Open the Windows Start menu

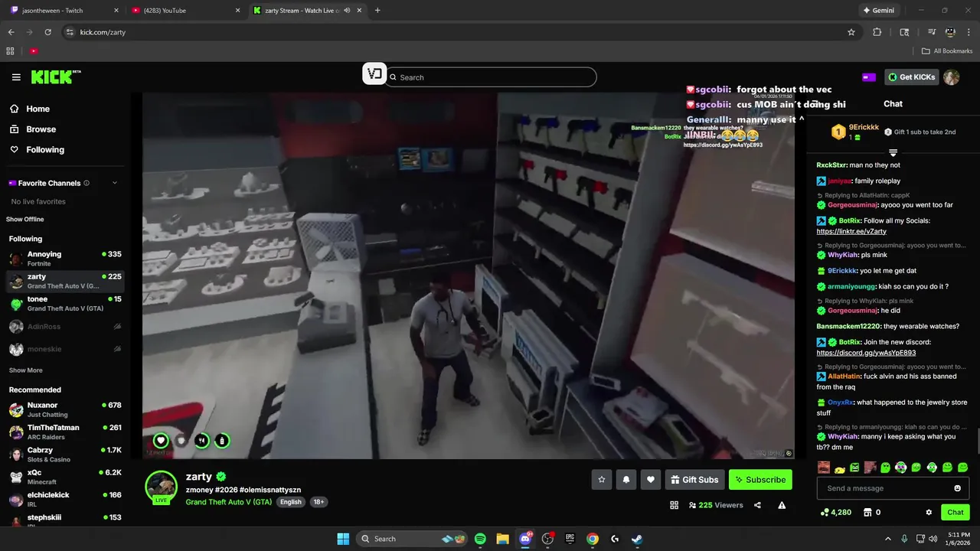pyautogui.click(x=342, y=539)
